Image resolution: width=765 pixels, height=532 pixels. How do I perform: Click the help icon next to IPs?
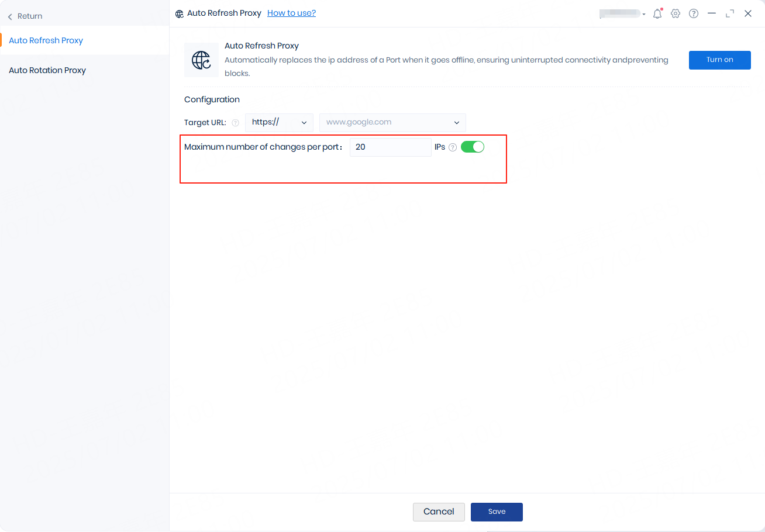pyautogui.click(x=452, y=147)
